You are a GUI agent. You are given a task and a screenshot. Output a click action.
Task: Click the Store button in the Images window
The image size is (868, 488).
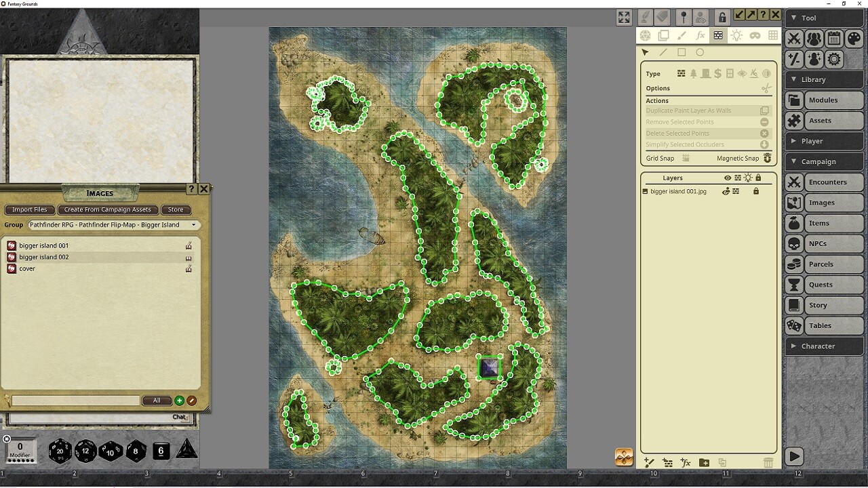coord(176,209)
